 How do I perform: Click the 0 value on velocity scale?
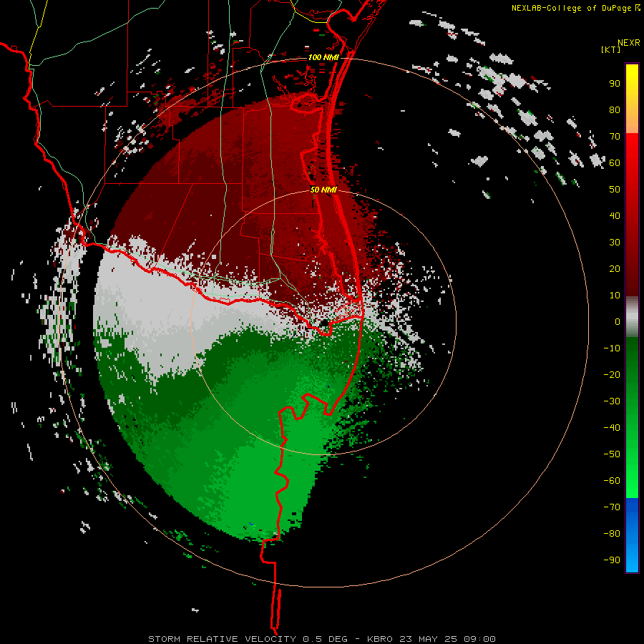[618, 322]
